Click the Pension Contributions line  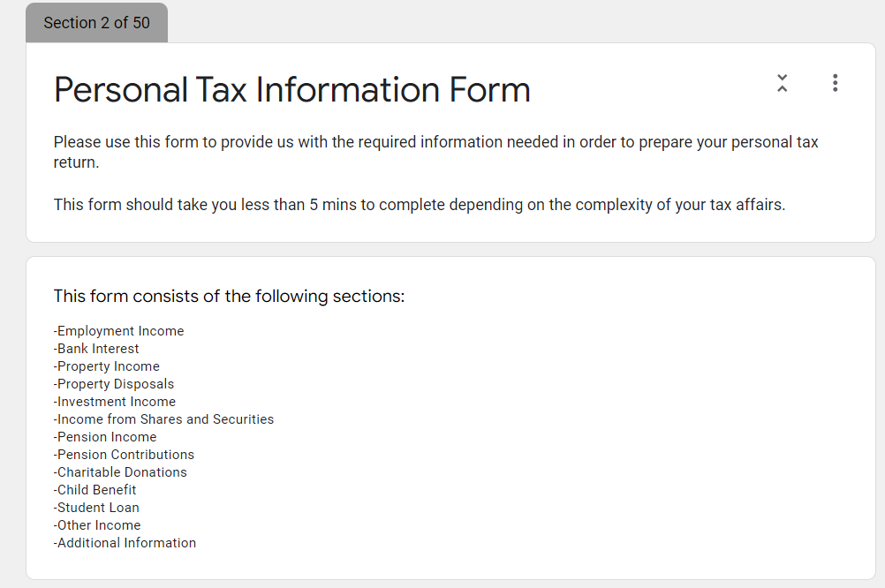124,455
